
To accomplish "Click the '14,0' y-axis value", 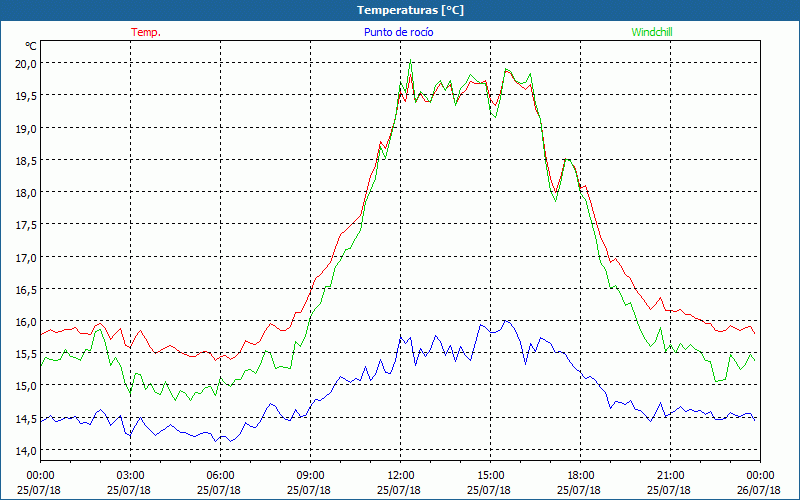I will coord(26,451).
